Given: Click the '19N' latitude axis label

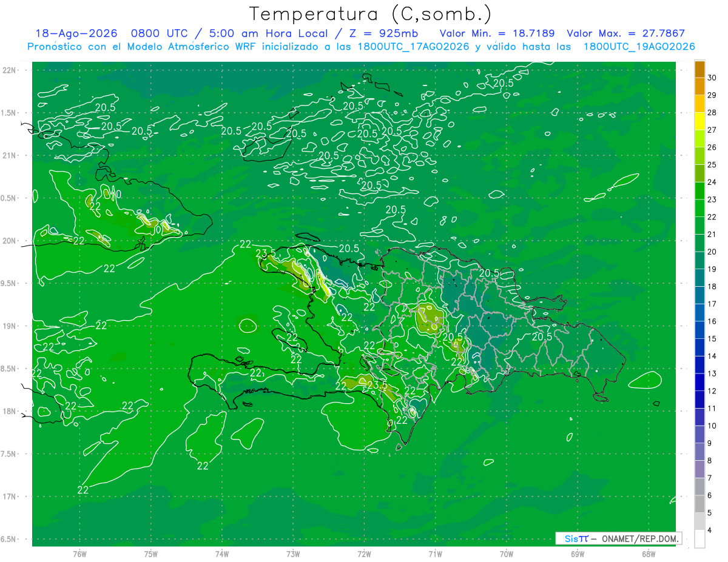Looking at the screenshot, I should click(10, 326).
